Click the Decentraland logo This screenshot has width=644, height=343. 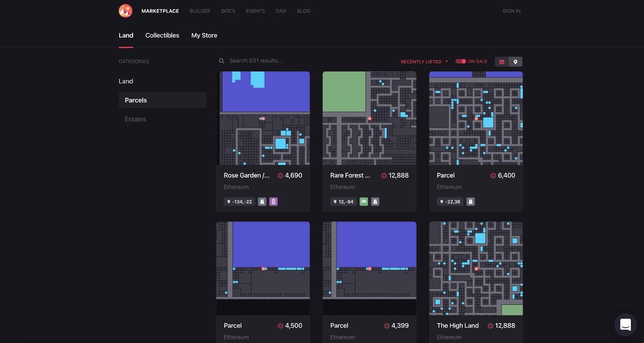point(126,11)
